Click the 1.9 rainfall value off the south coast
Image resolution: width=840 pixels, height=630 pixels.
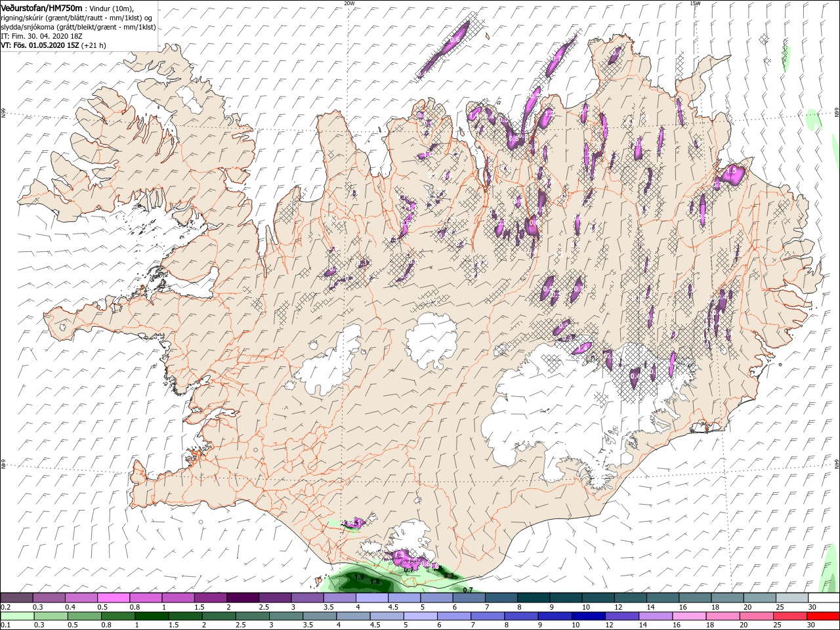359,577
